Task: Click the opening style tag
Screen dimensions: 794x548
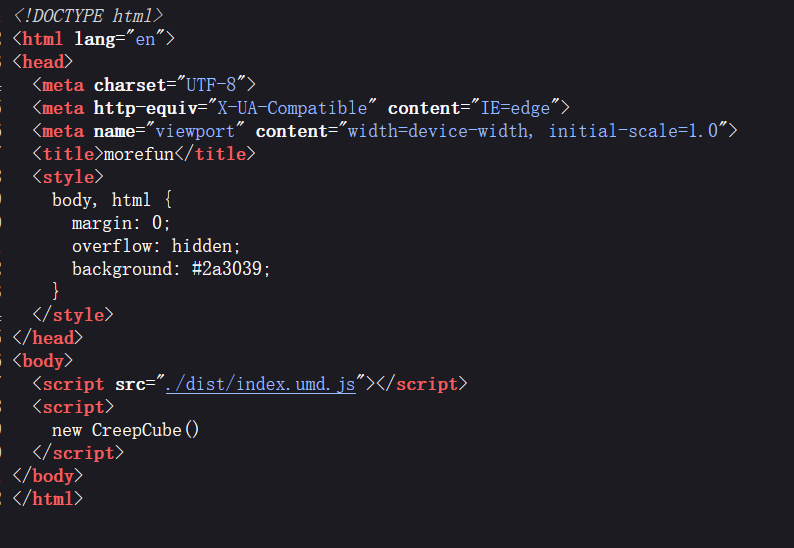Action: 67,177
